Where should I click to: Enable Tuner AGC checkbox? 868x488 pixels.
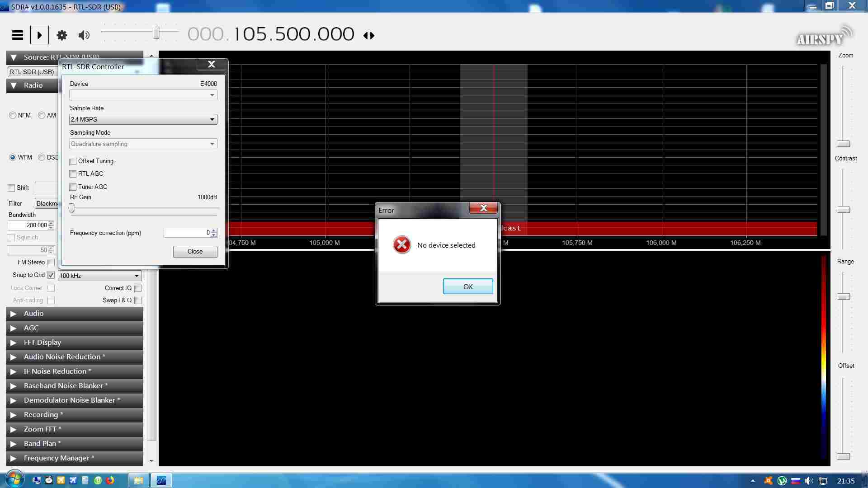[x=73, y=187]
